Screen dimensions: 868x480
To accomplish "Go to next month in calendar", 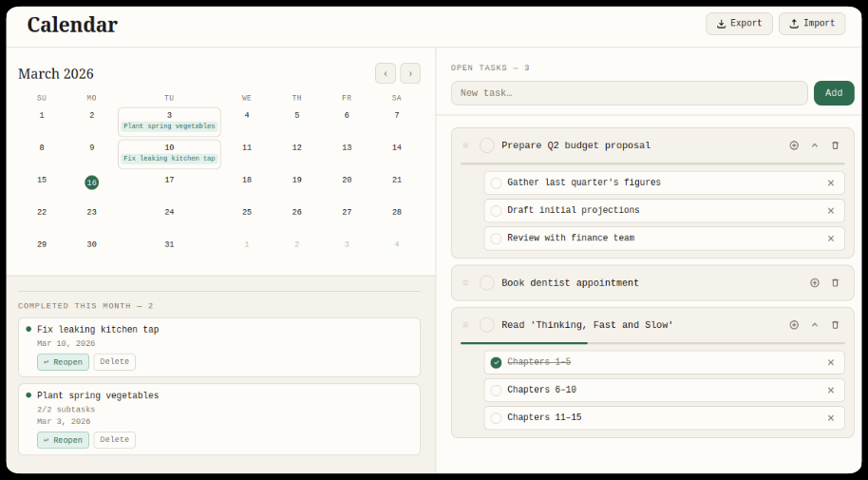I will (410, 73).
